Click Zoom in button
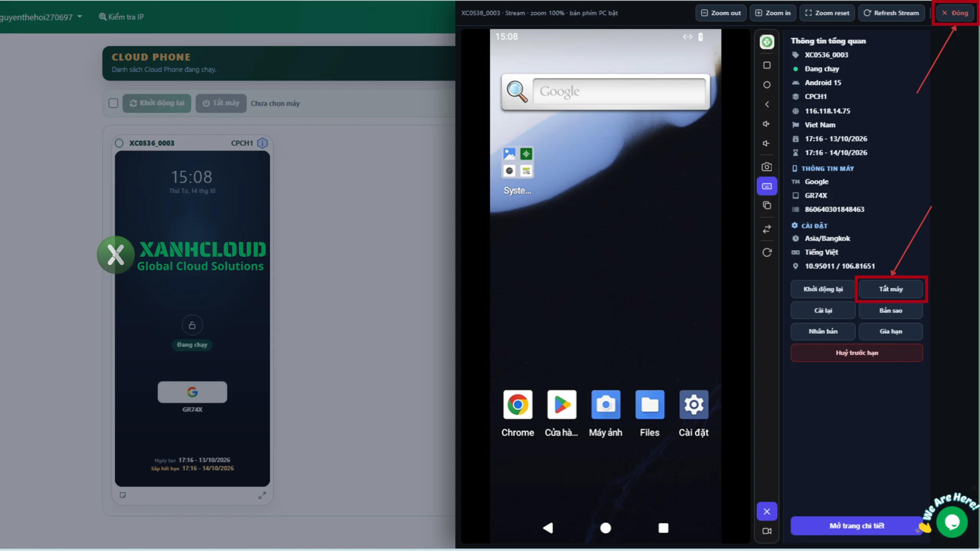The image size is (980, 551). pyautogui.click(x=773, y=13)
